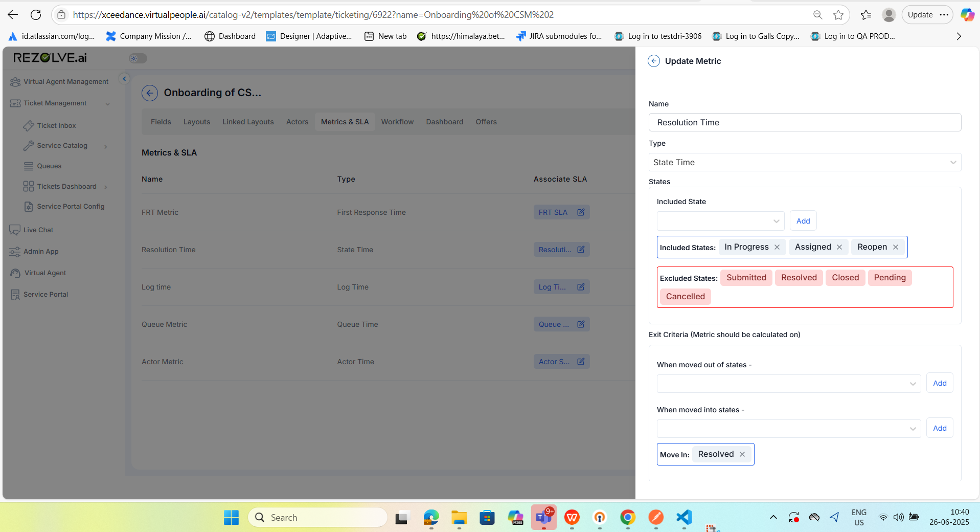Add the selected included state
Viewport: 980px width, 532px height.
[x=803, y=221]
